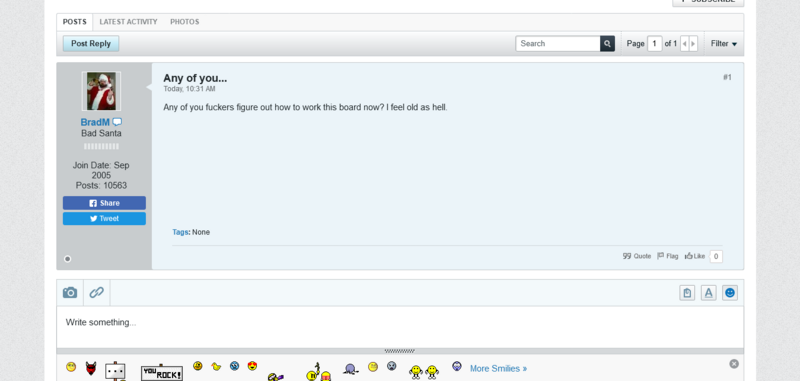Toggle the advanced text formatting 'A' icon
800x381 pixels.
pos(709,293)
